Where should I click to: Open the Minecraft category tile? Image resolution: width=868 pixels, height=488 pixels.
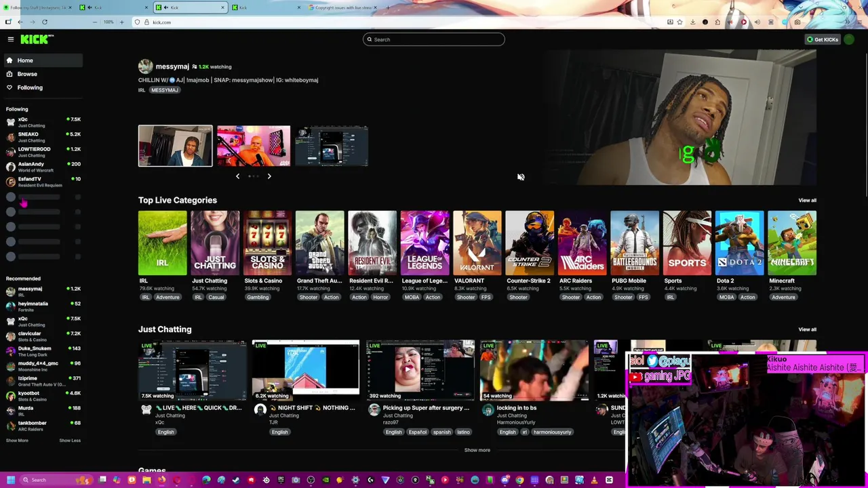click(792, 243)
